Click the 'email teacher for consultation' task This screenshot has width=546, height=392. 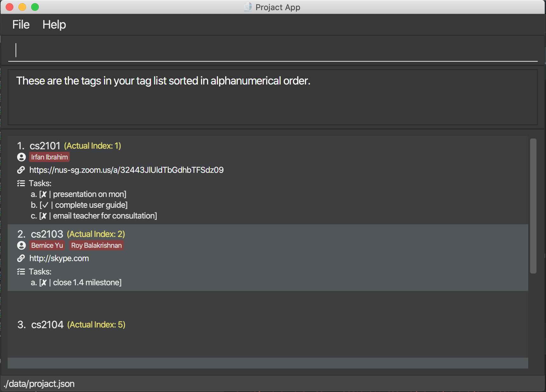(94, 216)
